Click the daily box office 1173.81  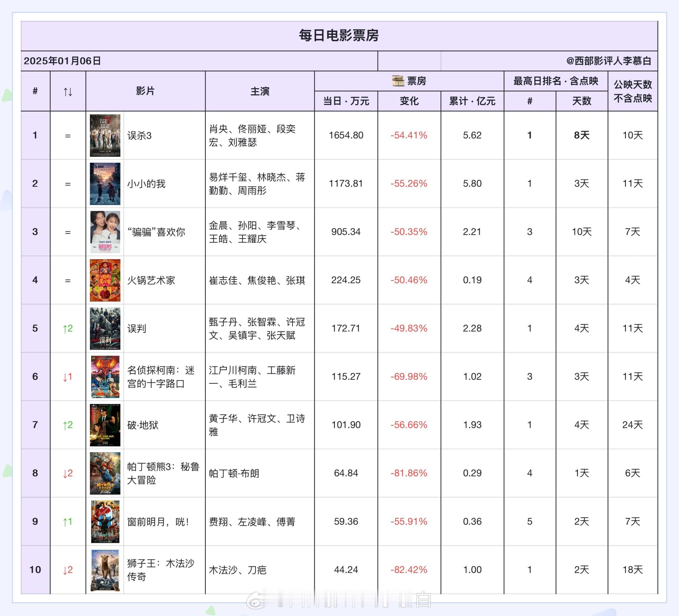(346, 183)
